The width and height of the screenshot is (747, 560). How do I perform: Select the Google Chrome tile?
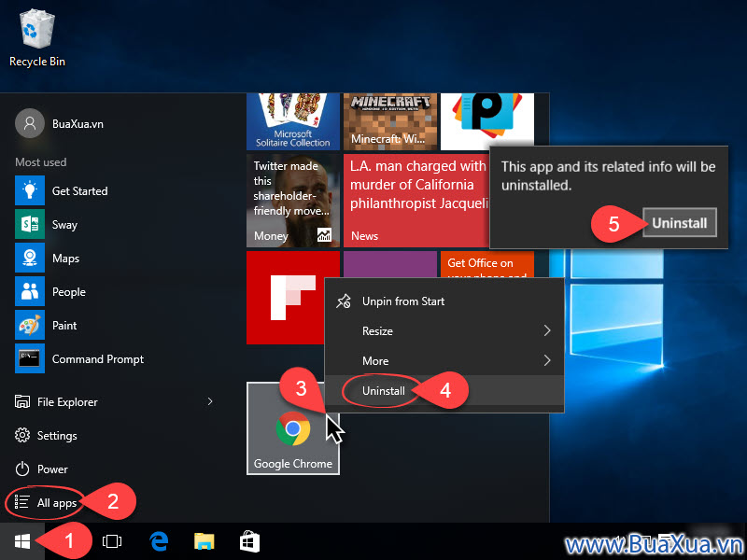(x=293, y=428)
